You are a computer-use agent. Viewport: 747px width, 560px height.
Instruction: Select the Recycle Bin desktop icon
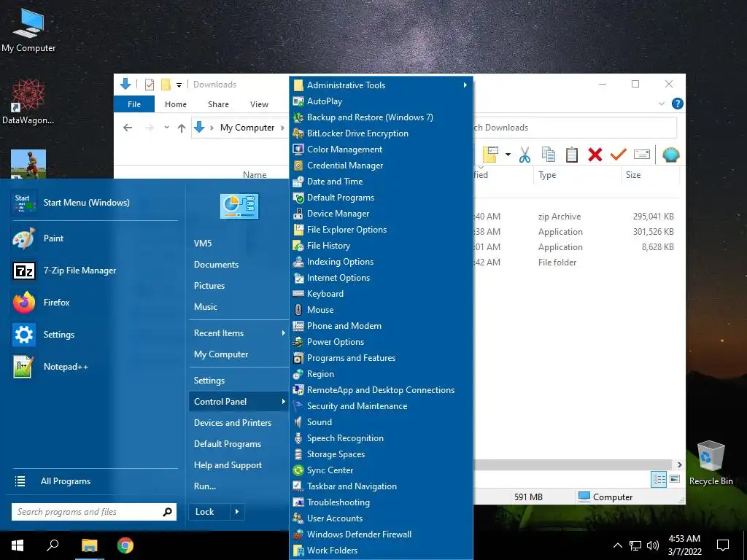point(711,462)
